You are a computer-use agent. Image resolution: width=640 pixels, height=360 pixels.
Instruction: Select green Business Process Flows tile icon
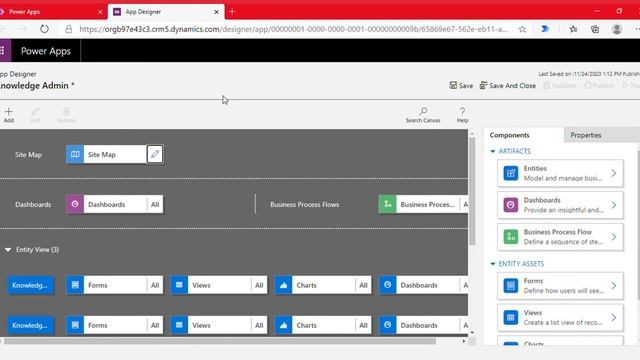(x=387, y=204)
